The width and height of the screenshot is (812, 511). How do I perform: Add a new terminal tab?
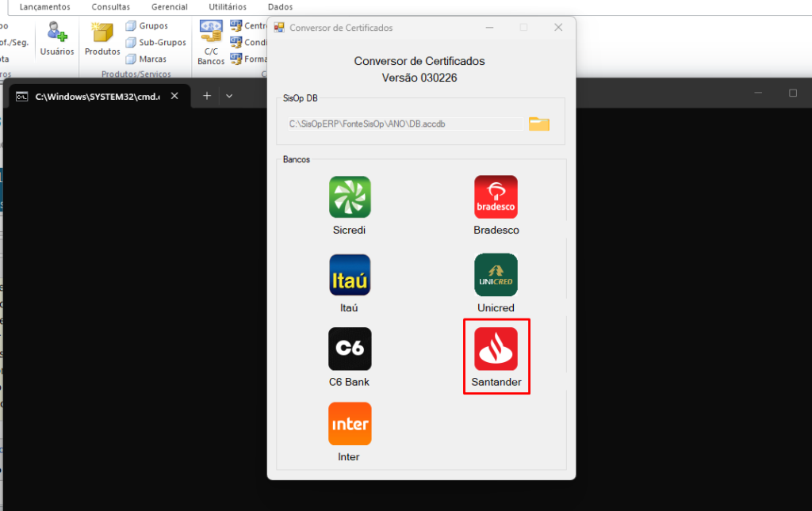point(207,96)
